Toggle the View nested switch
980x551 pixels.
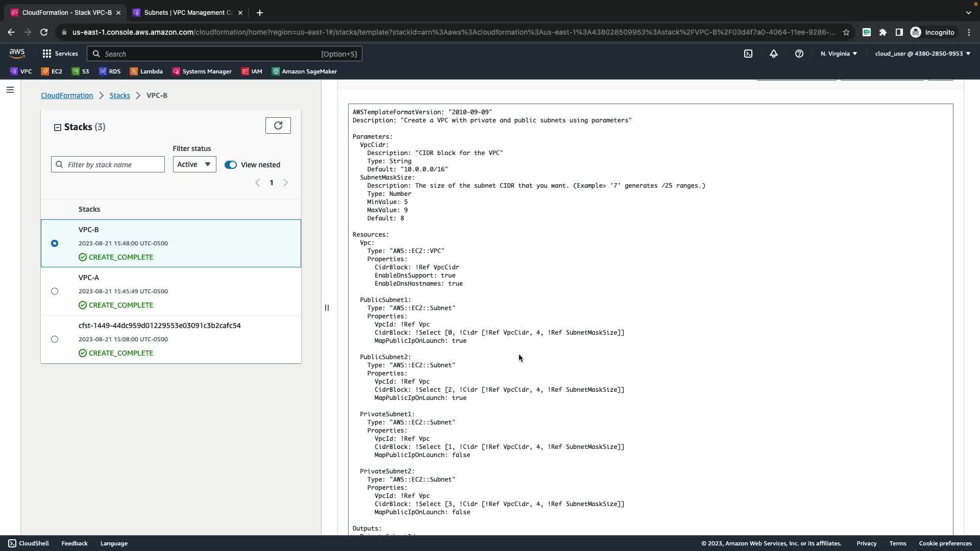click(231, 165)
